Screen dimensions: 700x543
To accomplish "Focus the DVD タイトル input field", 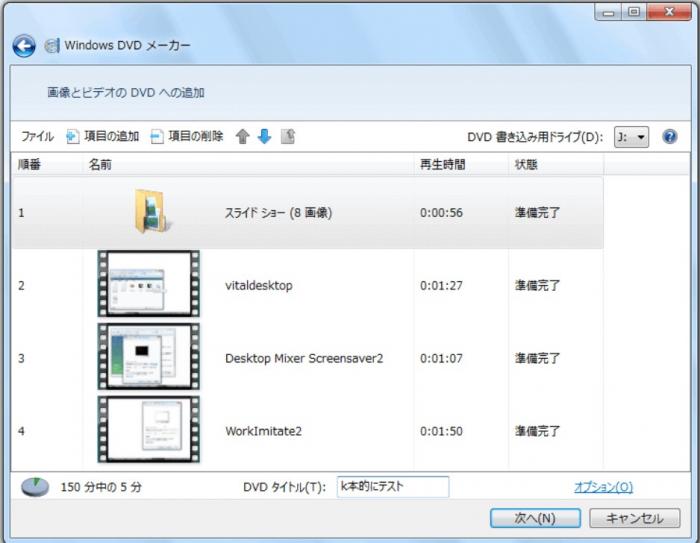I will pyautogui.click(x=393, y=487).
